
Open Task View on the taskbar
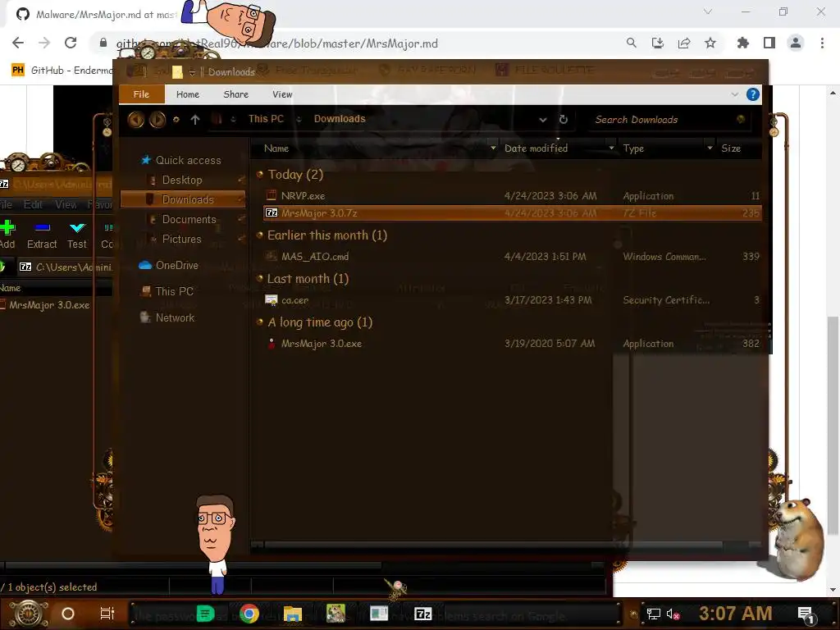pyautogui.click(x=107, y=614)
